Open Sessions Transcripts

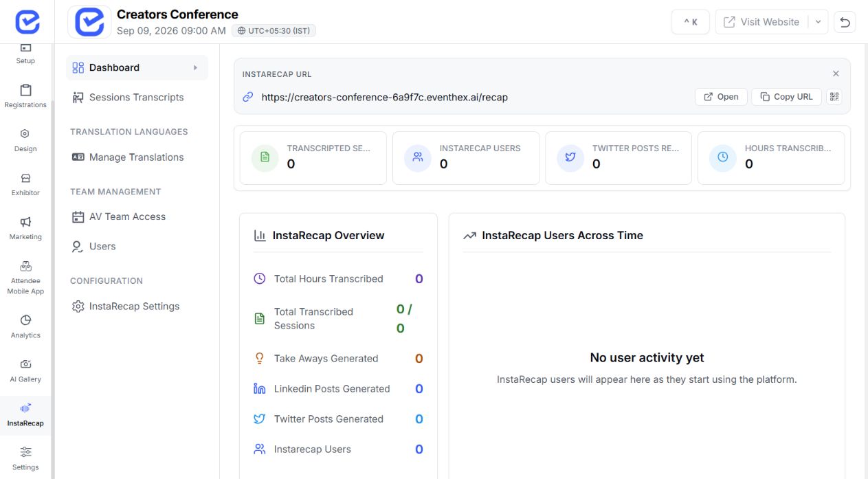[x=137, y=98]
